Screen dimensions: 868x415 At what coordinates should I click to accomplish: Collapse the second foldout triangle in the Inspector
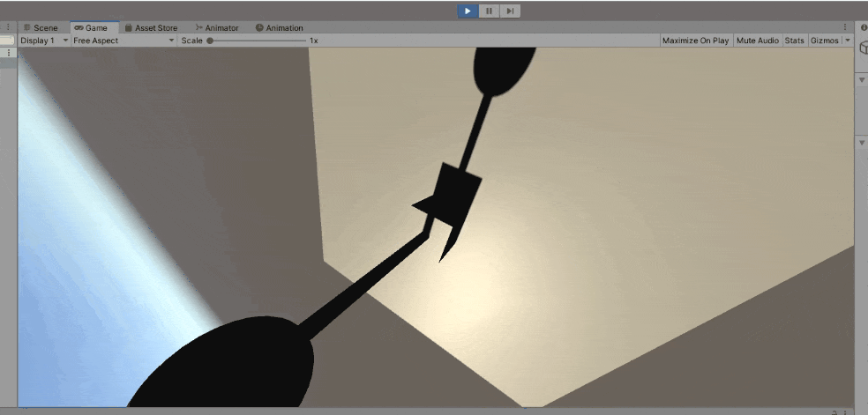coord(861,143)
